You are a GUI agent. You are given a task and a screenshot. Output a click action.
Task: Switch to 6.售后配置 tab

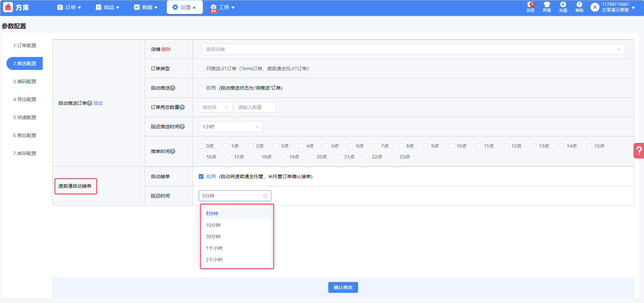(x=25, y=135)
